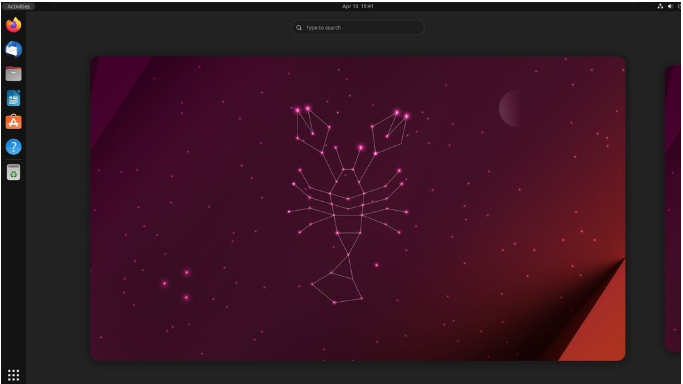Open the Help question mark icon
The width and height of the screenshot is (683, 384).
point(14,147)
